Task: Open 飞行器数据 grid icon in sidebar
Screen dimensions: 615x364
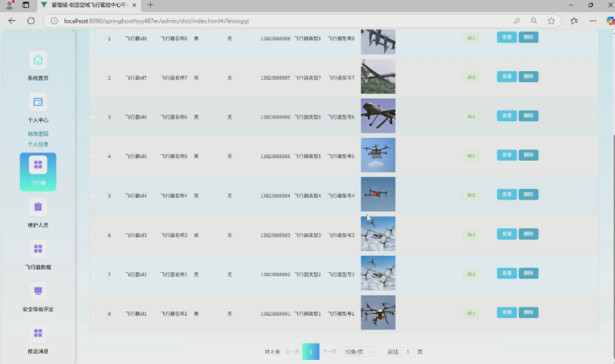Action: pyautogui.click(x=38, y=249)
